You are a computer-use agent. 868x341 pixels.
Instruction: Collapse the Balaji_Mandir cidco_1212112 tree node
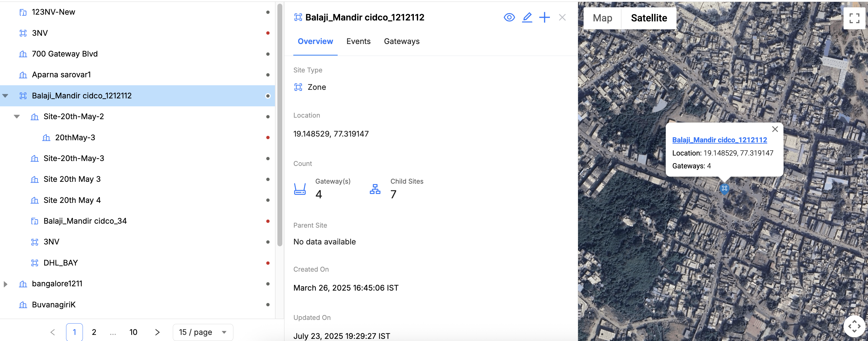[6, 96]
